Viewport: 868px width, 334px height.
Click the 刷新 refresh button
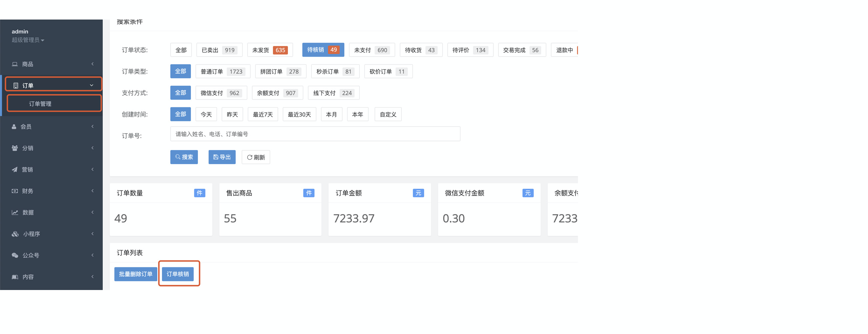pyautogui.click(x=256, y=157)
